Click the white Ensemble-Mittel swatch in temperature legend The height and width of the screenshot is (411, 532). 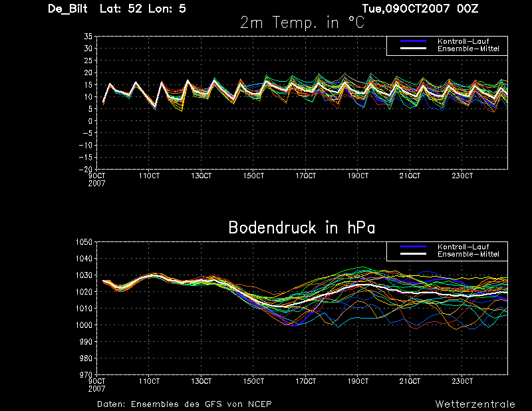[x=413, y=49]
